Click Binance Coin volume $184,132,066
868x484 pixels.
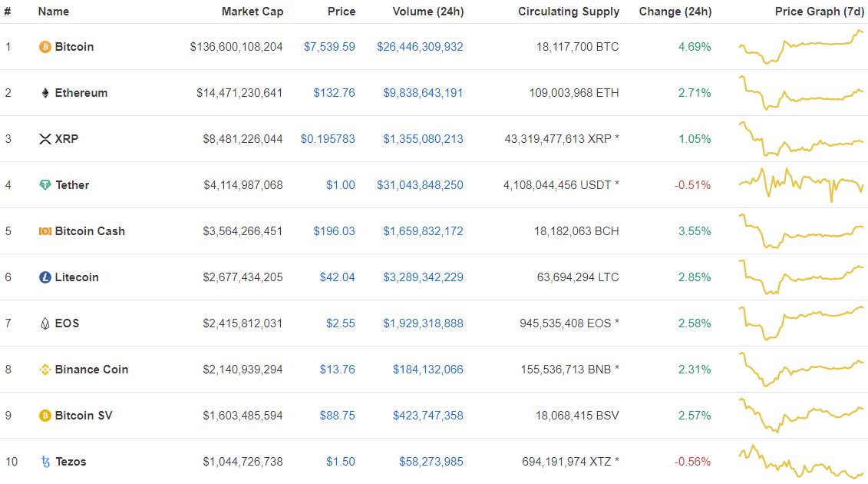pyautogui.click(x=428, y=369)
